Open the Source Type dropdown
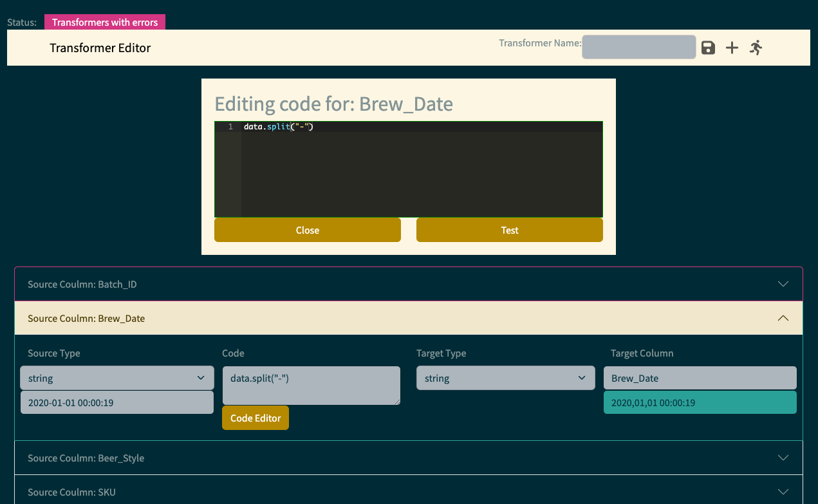The height and width of the screenshot is (504, 818). 116,377
